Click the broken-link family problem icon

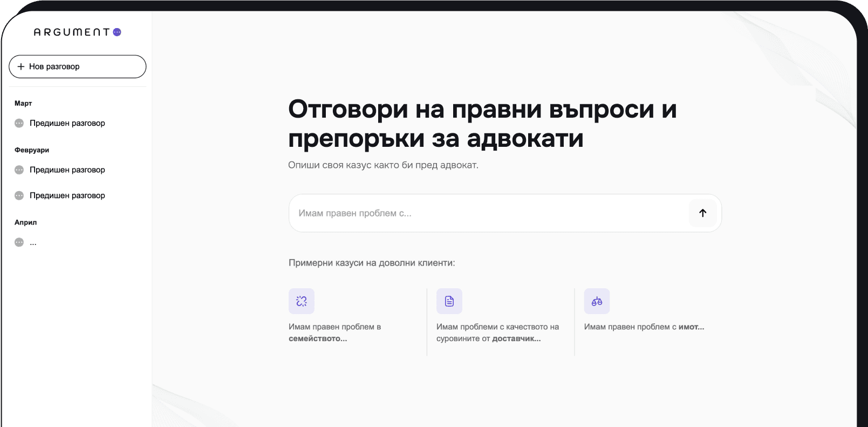[302, 301]
